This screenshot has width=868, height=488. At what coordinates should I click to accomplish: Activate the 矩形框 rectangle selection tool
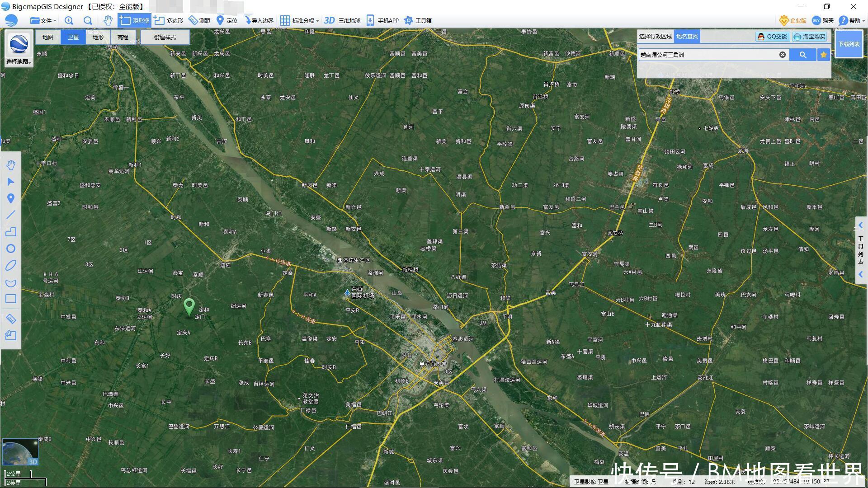pyautogui.click(x=134, y=20)
